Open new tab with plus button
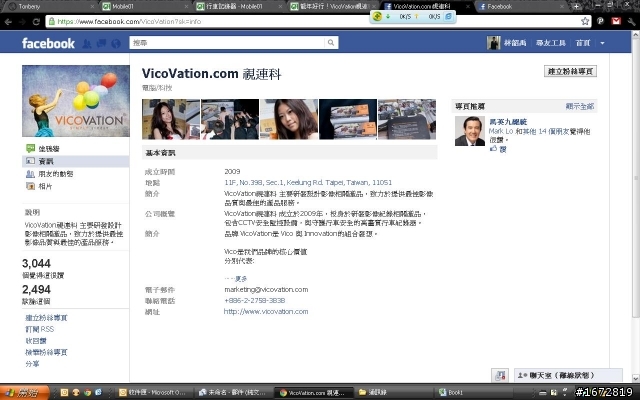This screenshot has width=640, height=400. [576, 6]
